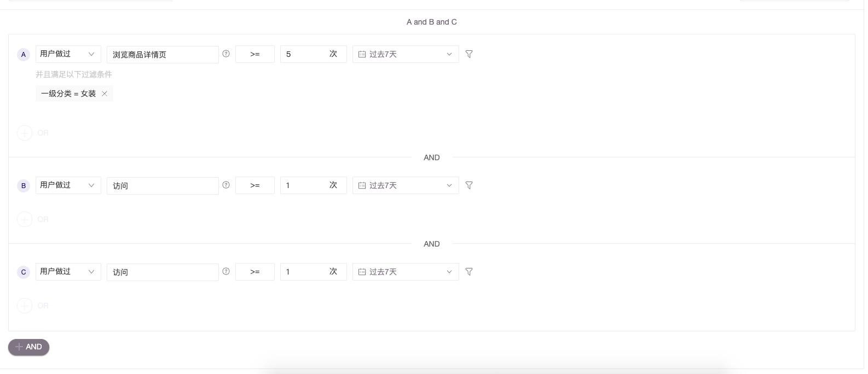Click the 访问 event field in row C
The image size is (868, 374).
point(163,272)
